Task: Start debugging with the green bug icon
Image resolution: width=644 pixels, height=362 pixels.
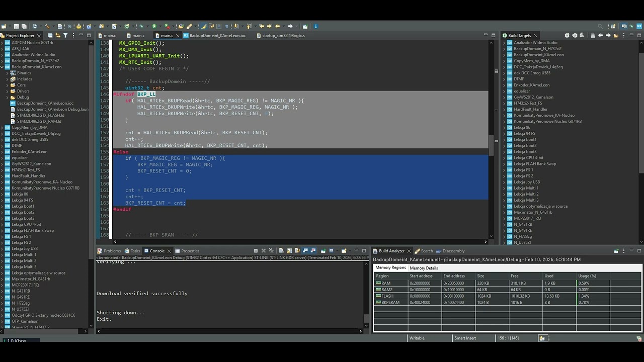Action: click(141, 26)
